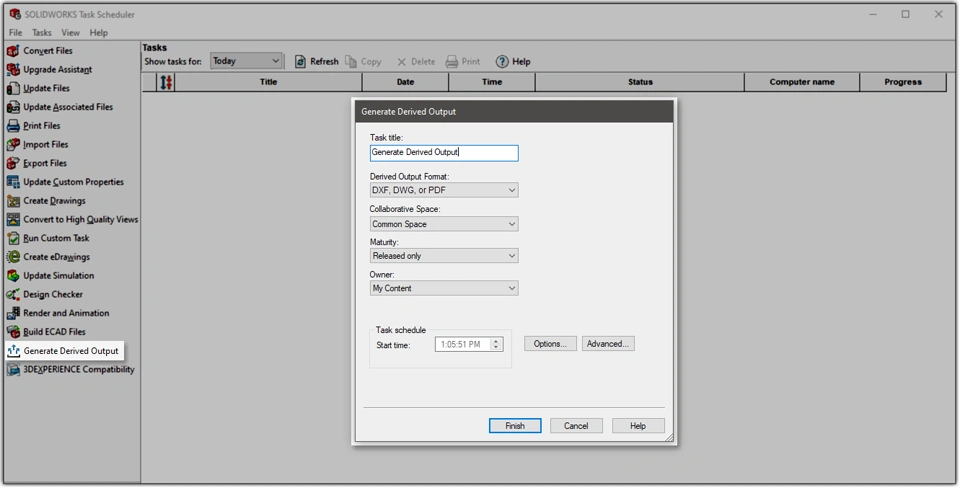
Task: Open the Collaborative Space dropdown
Action: pos(444,224)
